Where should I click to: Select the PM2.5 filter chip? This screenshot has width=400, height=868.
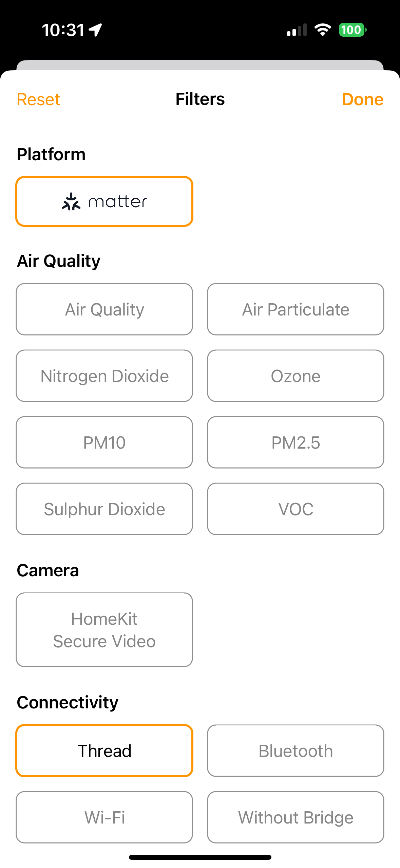tap(296, 442)
